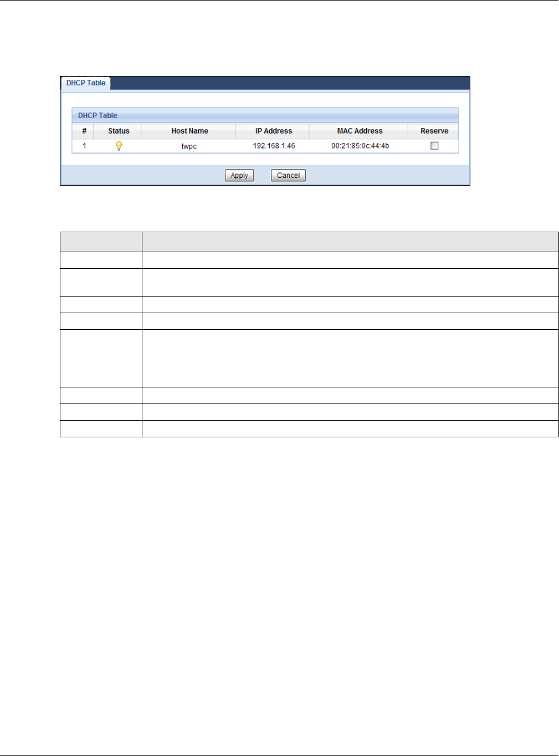This screenshot has height=756, width=559.
Task: Select IP address 192.168.1.46
Action: pyautogui.click(x=274, y=146)
